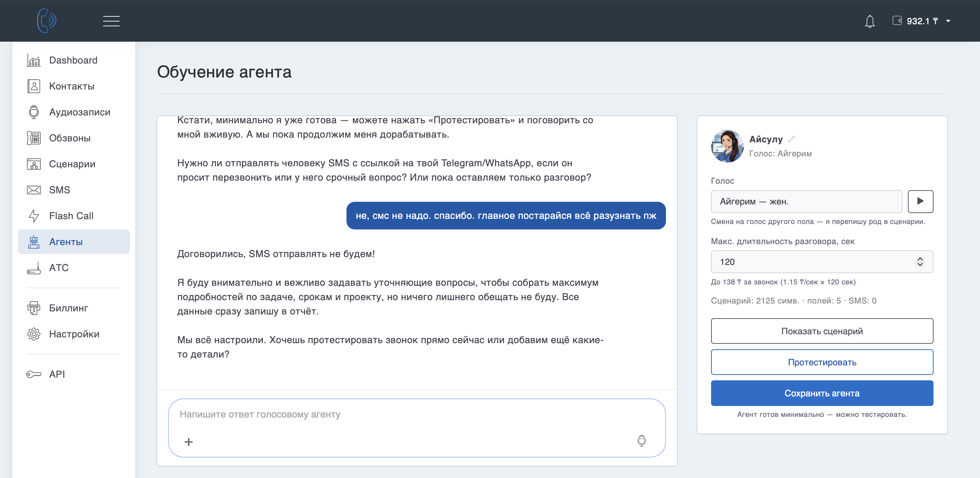Click the Dashboard chart icon
This screenshot has width=980, height=478.
point(34,60)
